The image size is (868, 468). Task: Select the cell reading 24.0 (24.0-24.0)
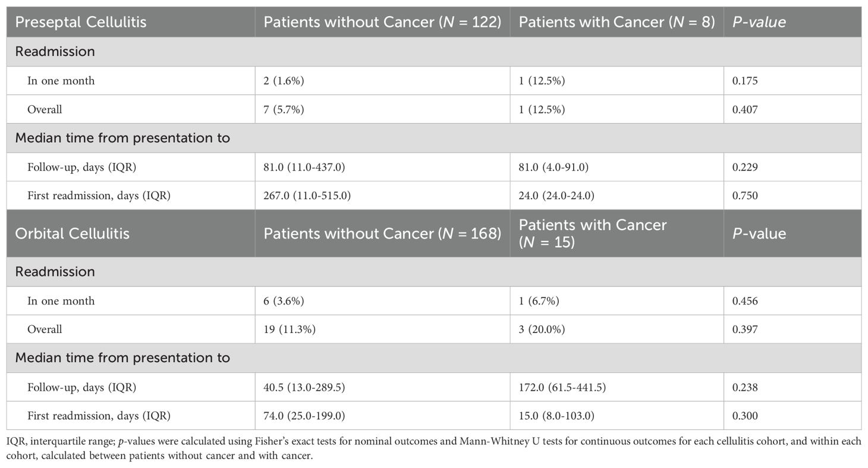pyautogui.click(x=556, y=196)
